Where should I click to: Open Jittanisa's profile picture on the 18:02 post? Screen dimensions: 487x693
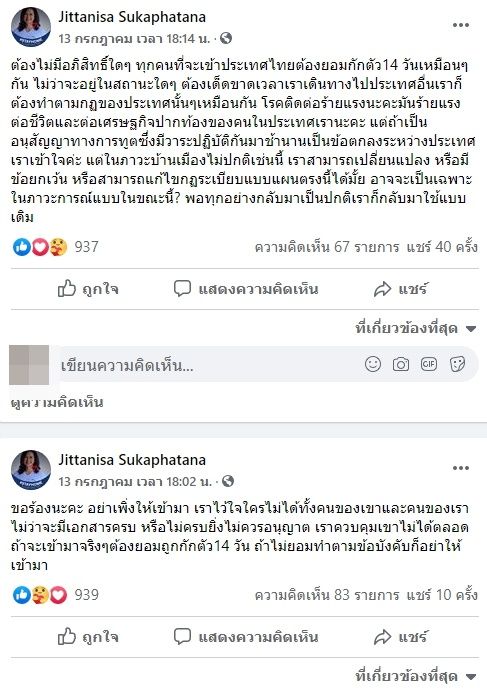[30, 470]
